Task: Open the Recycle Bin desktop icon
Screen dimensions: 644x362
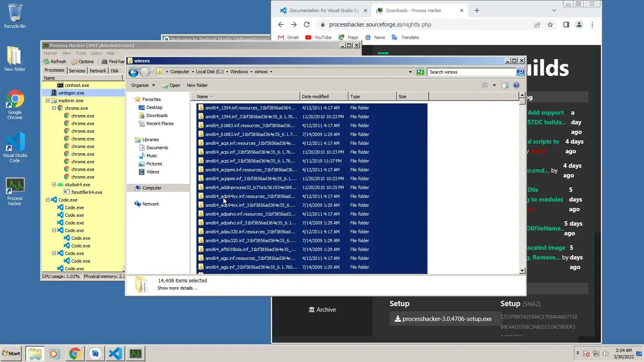Action: (15, 16)
